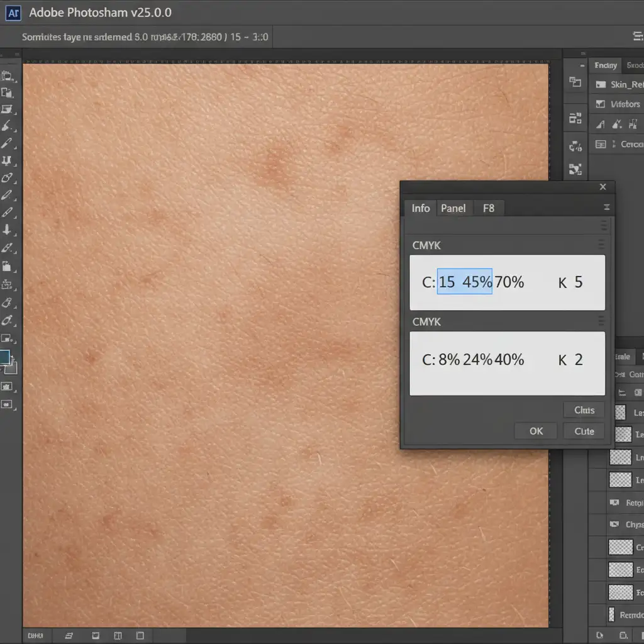
Task: Open the Info dialog panel menu
Action: [x=606, y=208]
